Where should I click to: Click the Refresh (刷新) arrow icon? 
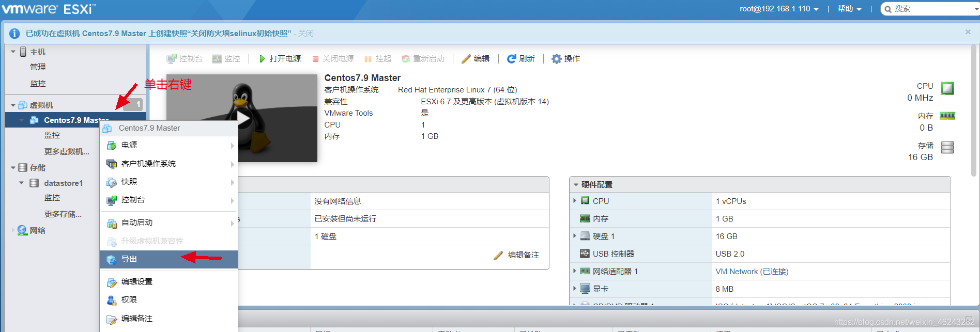512,59
